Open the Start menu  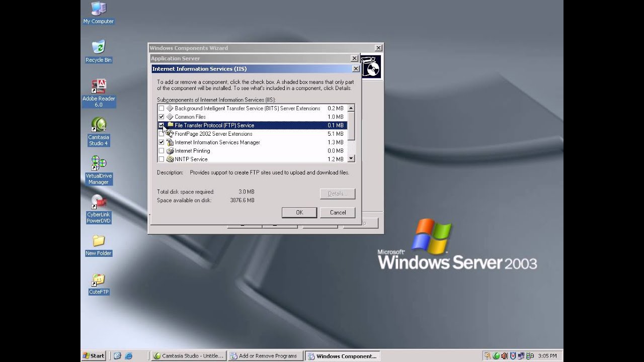click(94, 356)
